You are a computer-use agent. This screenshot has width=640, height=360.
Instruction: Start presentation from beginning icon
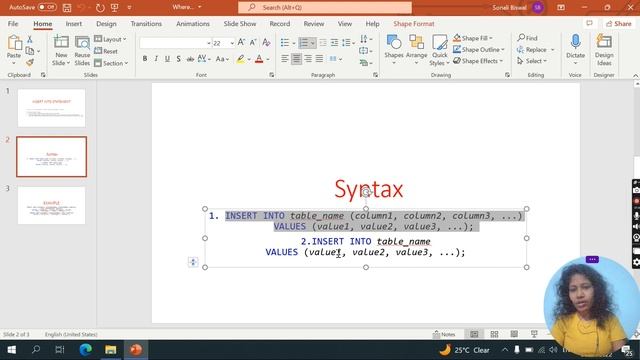[115, 8]
